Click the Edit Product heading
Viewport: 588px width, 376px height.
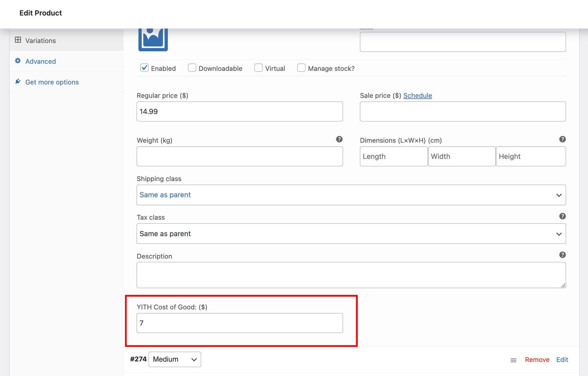(x=41, y=13)
